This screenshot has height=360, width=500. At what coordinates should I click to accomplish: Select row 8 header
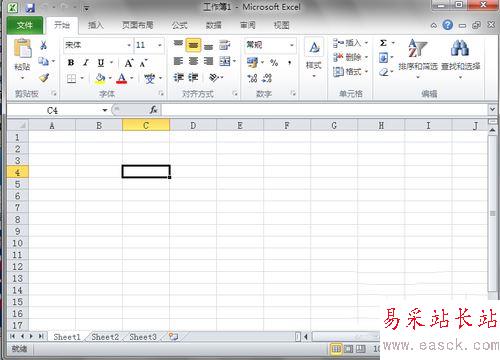[18, 219]
